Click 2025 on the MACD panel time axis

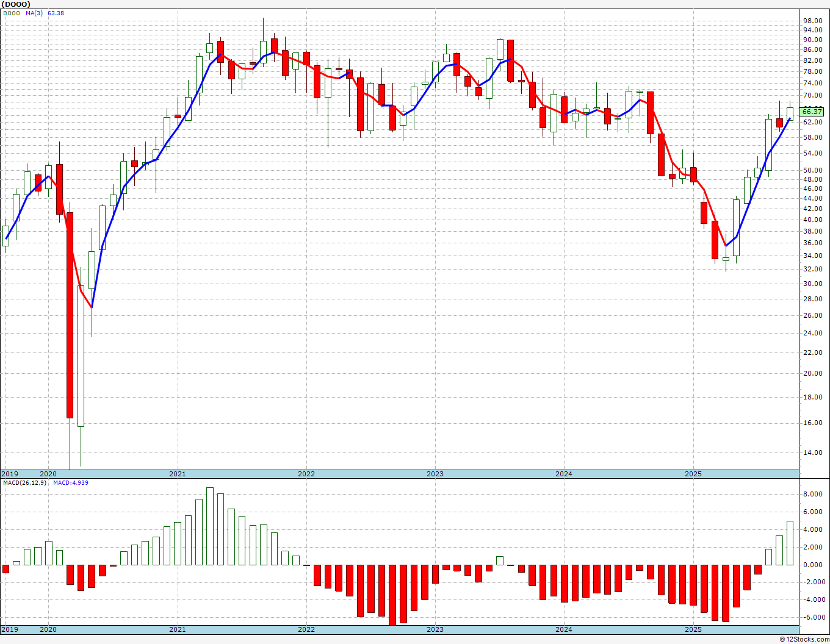(693, 629)
